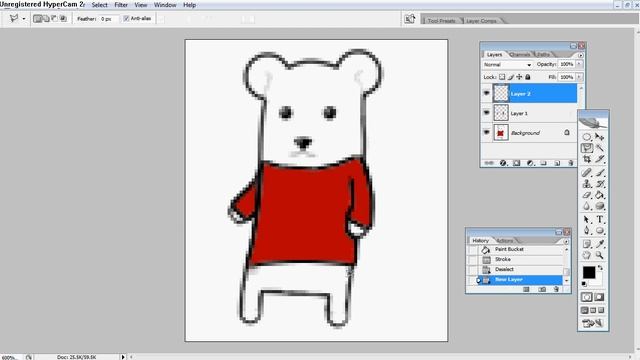This screenshot has height=360, width=640.
Task: Open the Layers panel options menu
Action: tap(580, 55)
